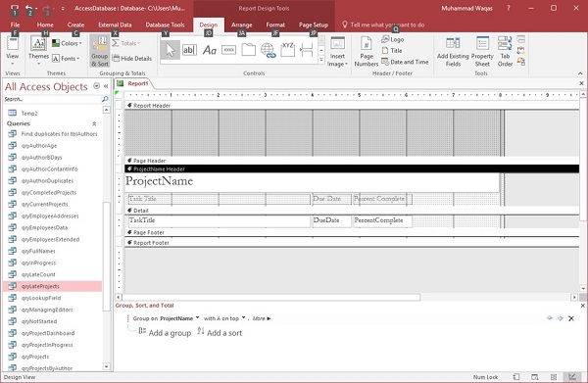
Task: Click Add a group button
Action: (165, 333)
